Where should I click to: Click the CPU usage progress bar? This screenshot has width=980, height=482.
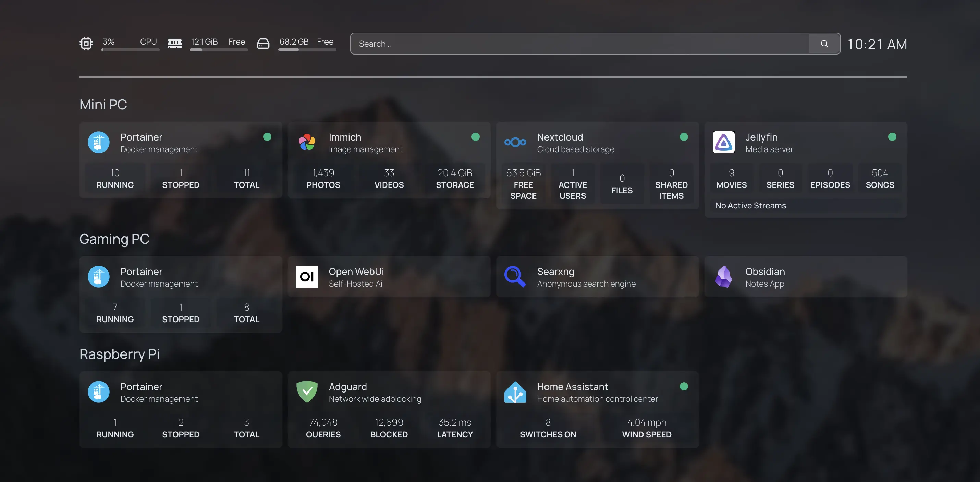tap(130, 49)
